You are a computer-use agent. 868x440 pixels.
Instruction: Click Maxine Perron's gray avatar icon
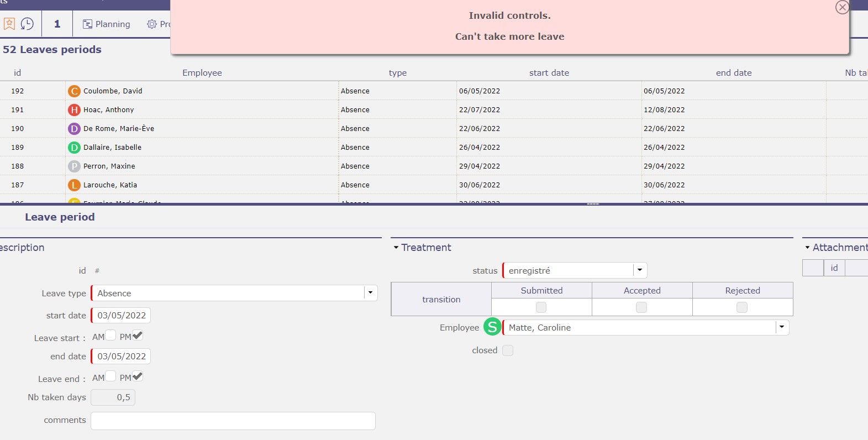[x=74, y=166]
